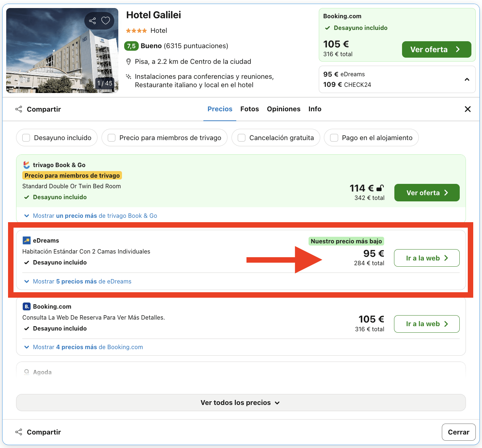Screen dimensions: 482x448
Task: Click the Nuestro precio más bajo badge
Action: click(x=346, y=241)
